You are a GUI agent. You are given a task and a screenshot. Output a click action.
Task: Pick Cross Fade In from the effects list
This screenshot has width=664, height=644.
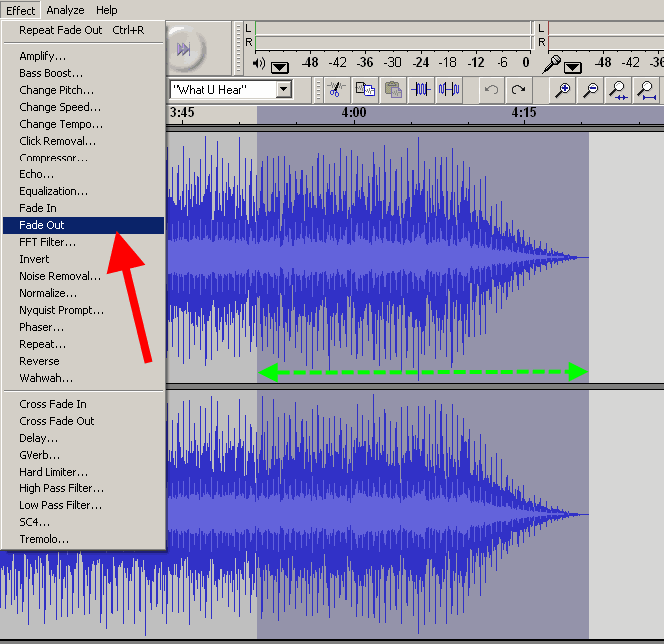pos(52,404)
